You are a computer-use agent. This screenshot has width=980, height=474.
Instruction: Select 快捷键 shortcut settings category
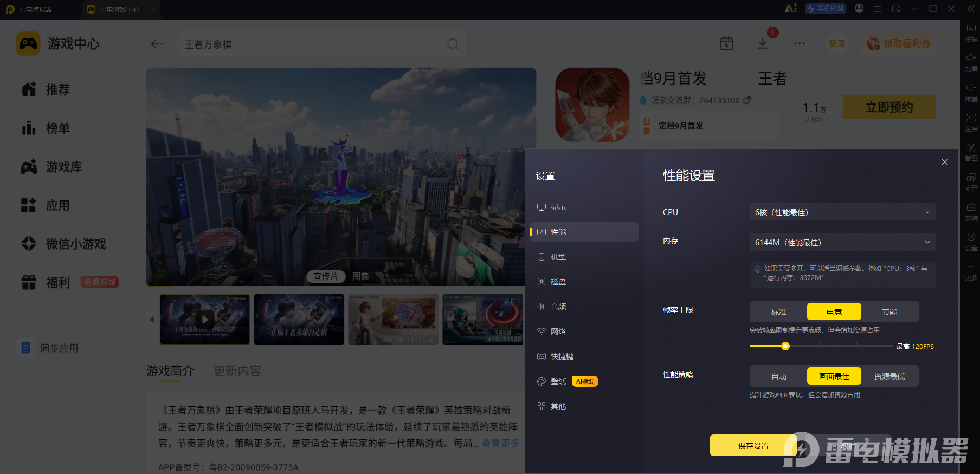click(584, 356)
